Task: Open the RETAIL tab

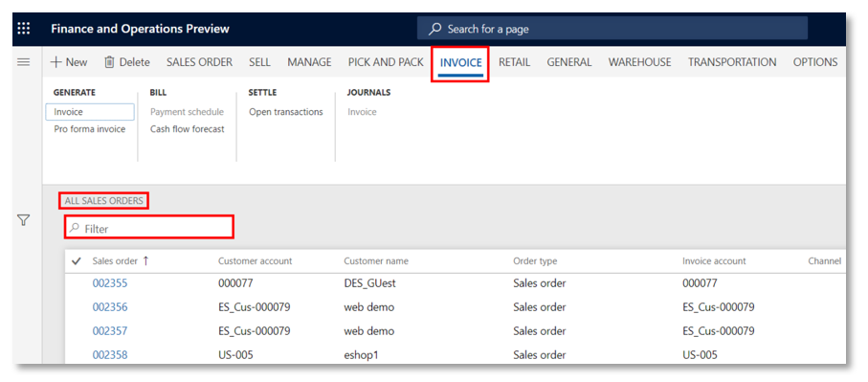Action: 514,62
